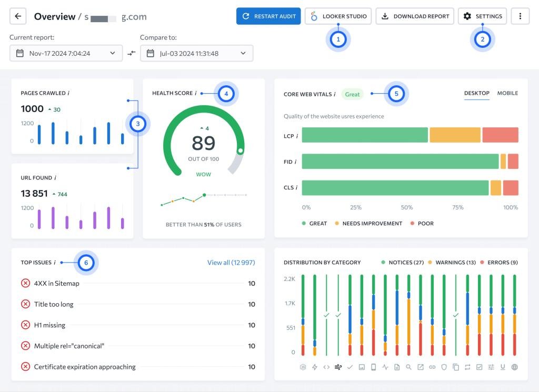539x392 pixels.
Task: Click the back arrow button
Action: 18,16
